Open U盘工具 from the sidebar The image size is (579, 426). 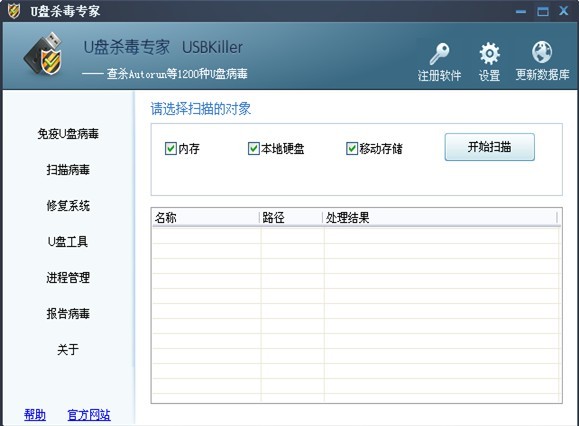68,242
